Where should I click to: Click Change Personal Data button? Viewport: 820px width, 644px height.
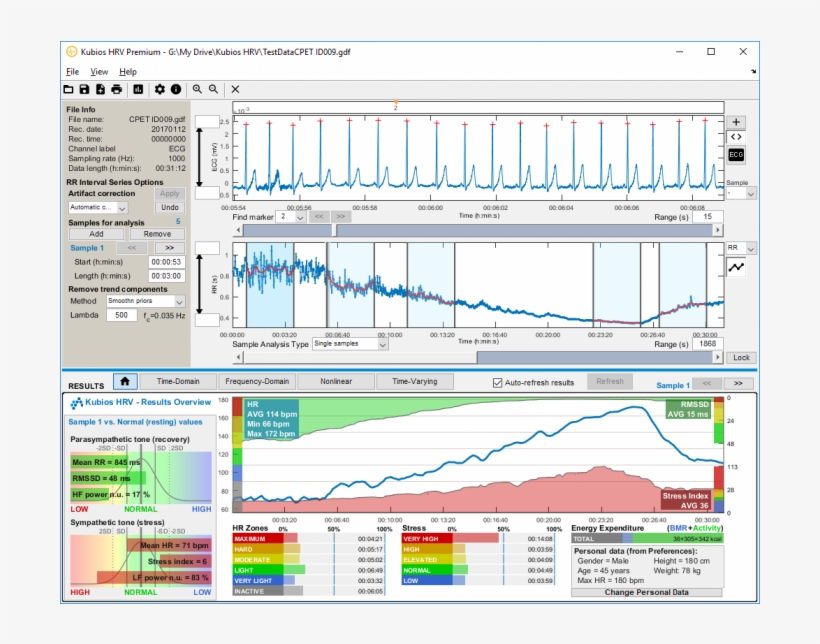tap(645, 592)
